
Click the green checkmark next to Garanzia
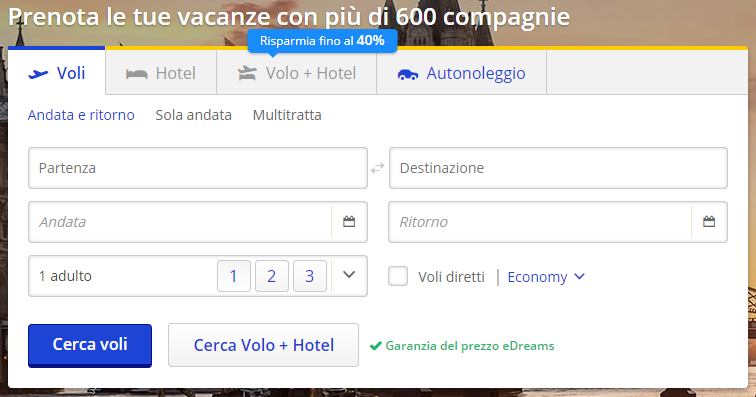coord(375,346)
